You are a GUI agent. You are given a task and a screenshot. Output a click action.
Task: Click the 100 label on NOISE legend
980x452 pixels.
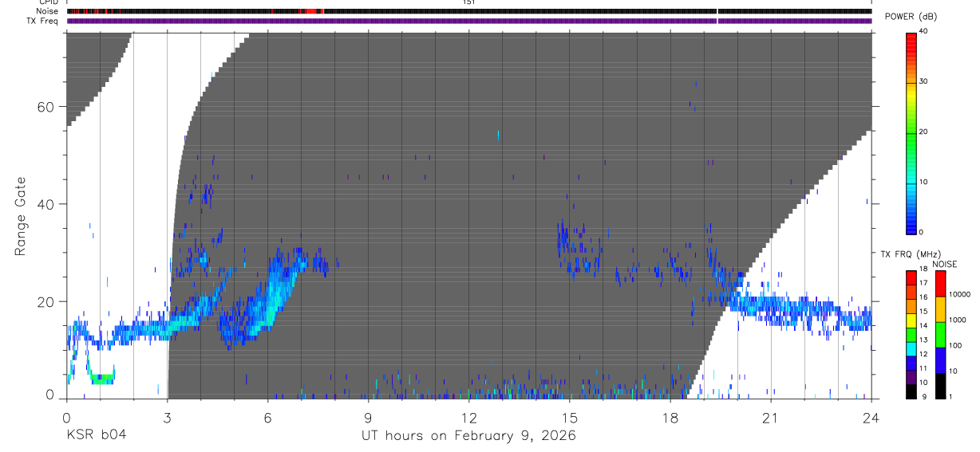point(955,345)
